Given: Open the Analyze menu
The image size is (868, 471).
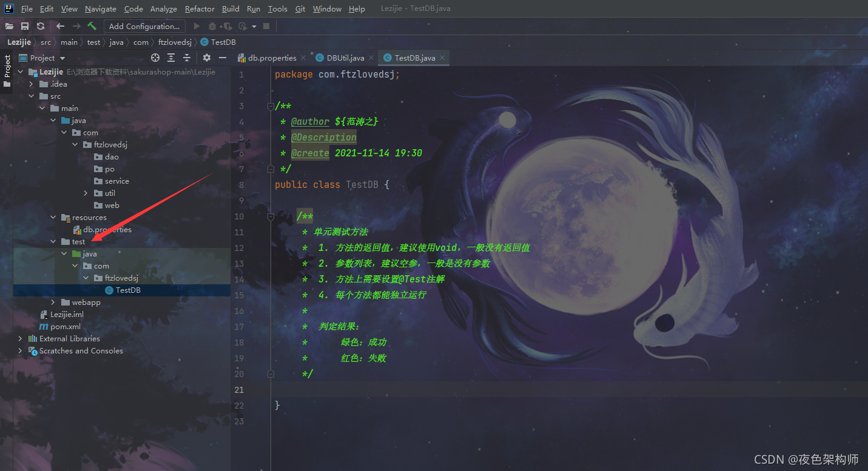Looking at the screenshot, I should (x=163, y=8).
